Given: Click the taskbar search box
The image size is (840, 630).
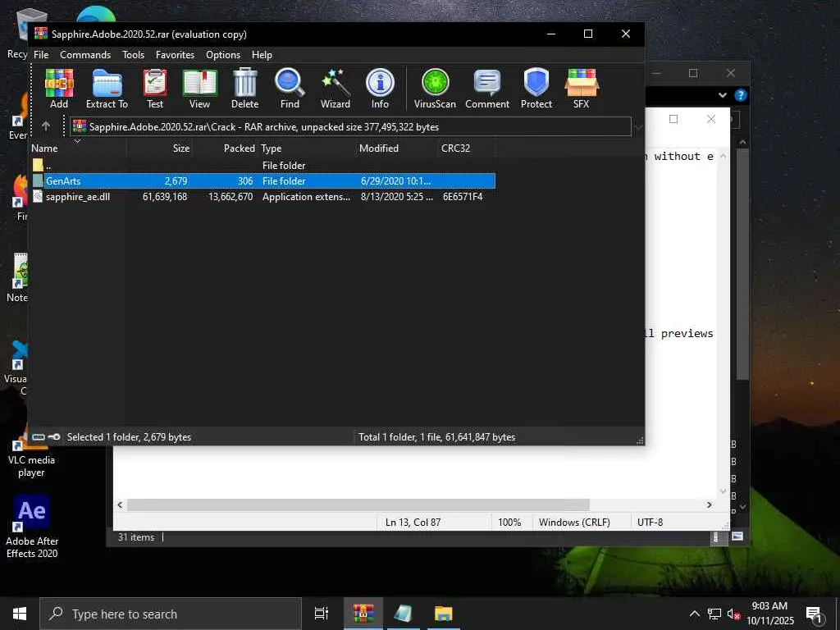Looking at the screenshot, I should 171,614.
